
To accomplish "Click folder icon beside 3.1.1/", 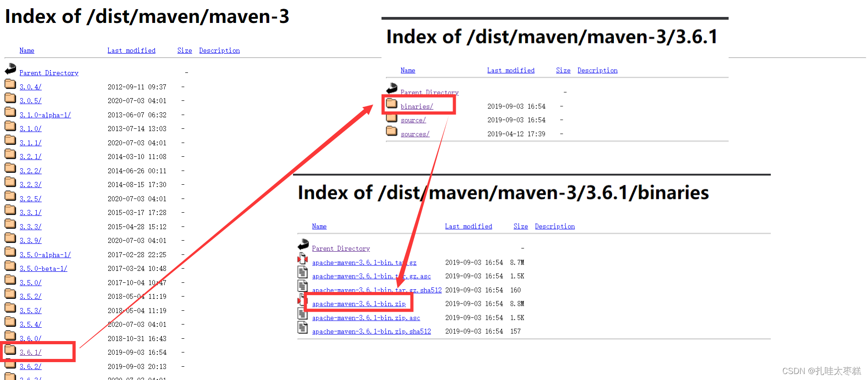I will tap(10, 140).
